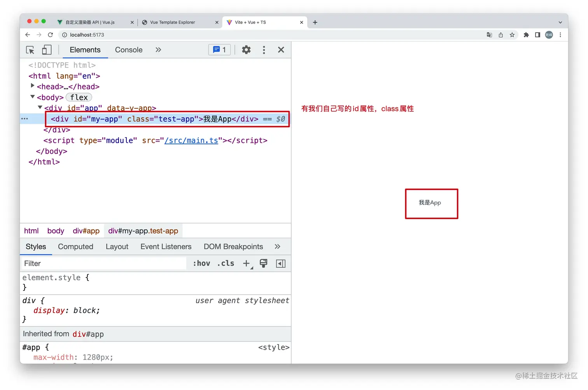Close the Vite + Vue + TS tab
Viewport: 588px width, 390px height.
tap(301, 22)
